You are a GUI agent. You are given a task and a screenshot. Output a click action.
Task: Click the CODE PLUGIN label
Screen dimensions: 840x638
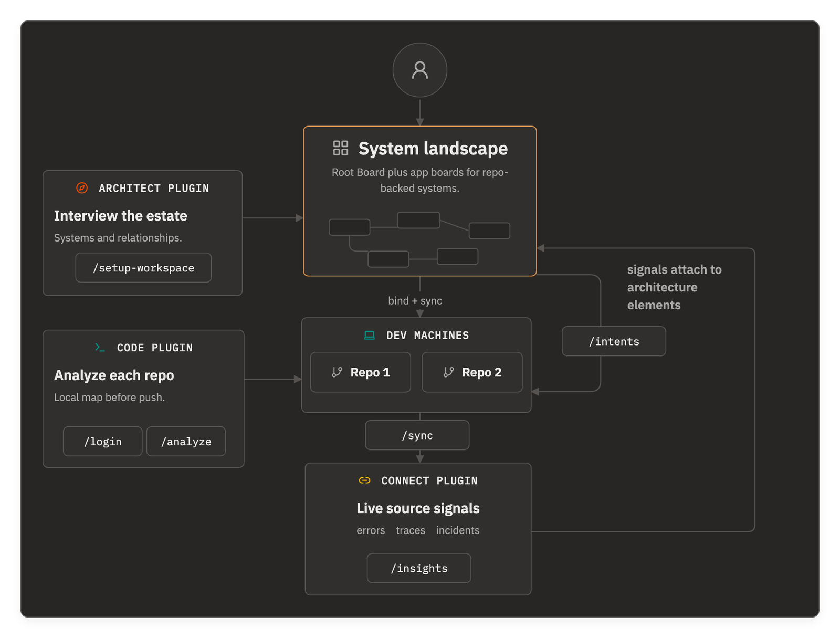(155, 348)
